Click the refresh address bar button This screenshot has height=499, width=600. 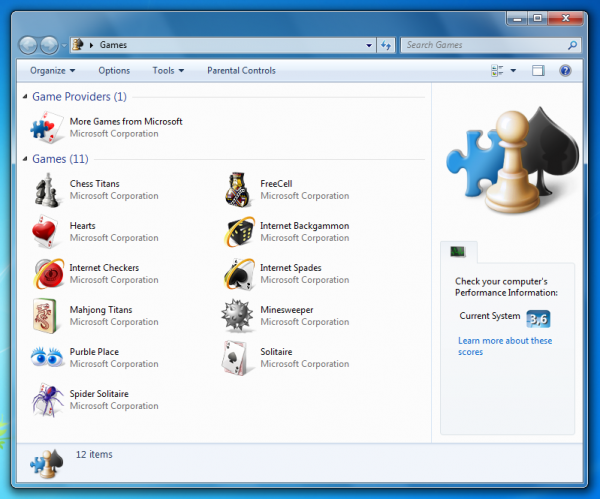point(386,45)
